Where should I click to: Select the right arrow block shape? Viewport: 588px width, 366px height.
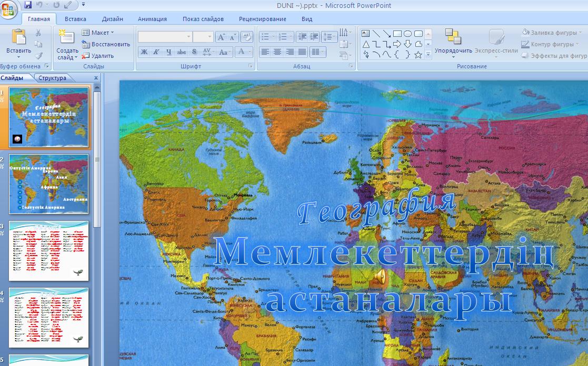(x=397, y=44)
